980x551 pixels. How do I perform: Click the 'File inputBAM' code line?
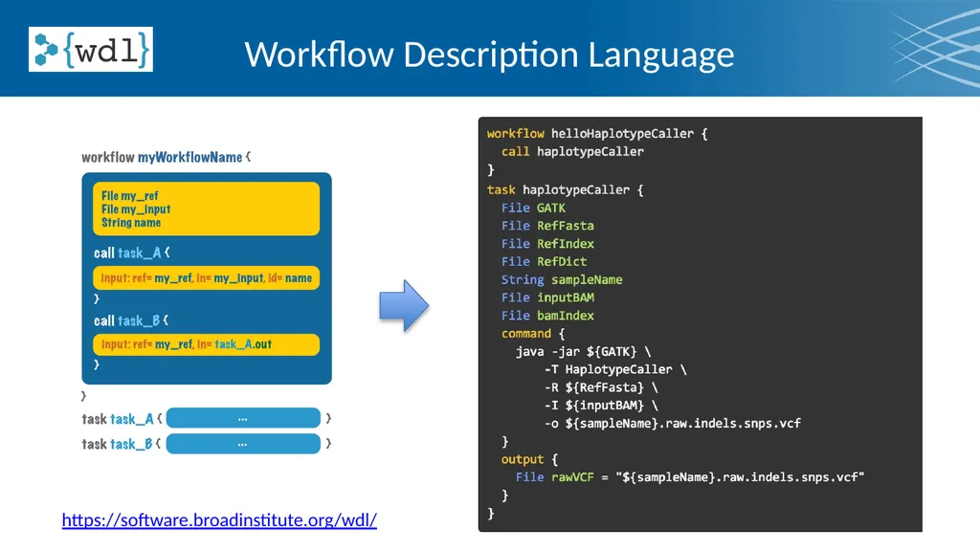click(547, 298)
